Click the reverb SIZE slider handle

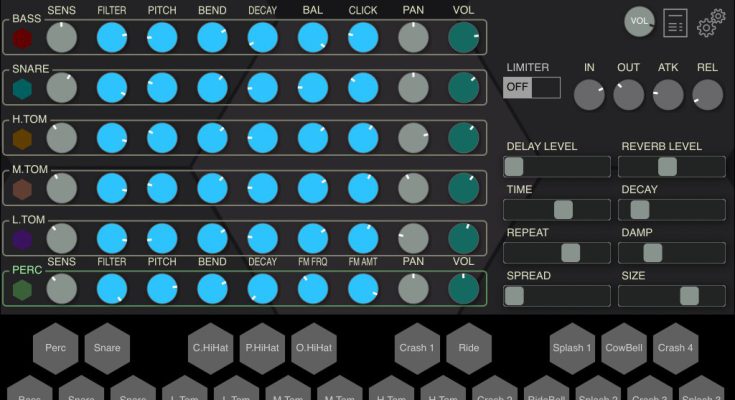689,296
